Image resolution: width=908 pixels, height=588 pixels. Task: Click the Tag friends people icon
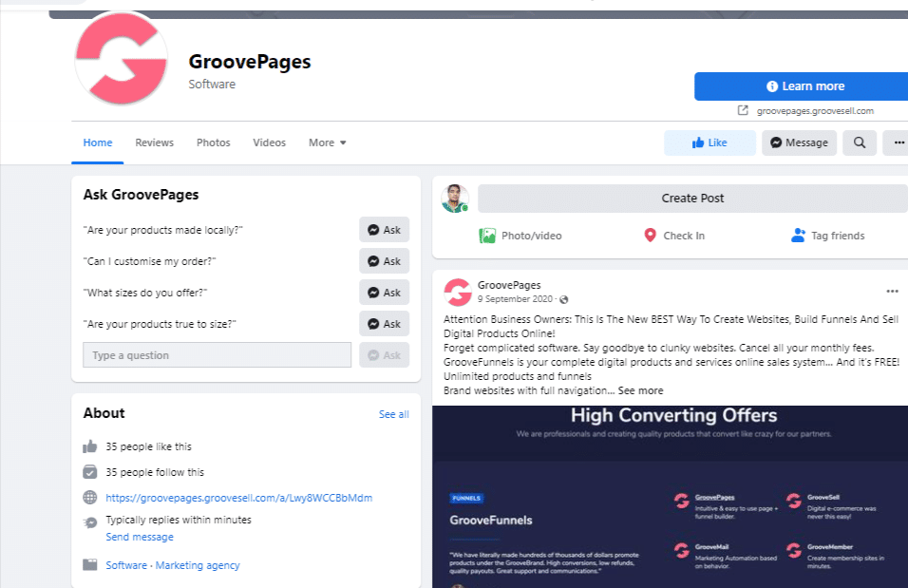tap(798, 236)
